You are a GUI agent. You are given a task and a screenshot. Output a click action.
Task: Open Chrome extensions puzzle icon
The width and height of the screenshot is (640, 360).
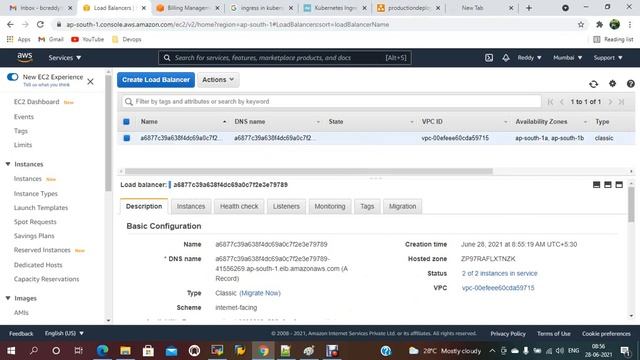click(599, 24)
